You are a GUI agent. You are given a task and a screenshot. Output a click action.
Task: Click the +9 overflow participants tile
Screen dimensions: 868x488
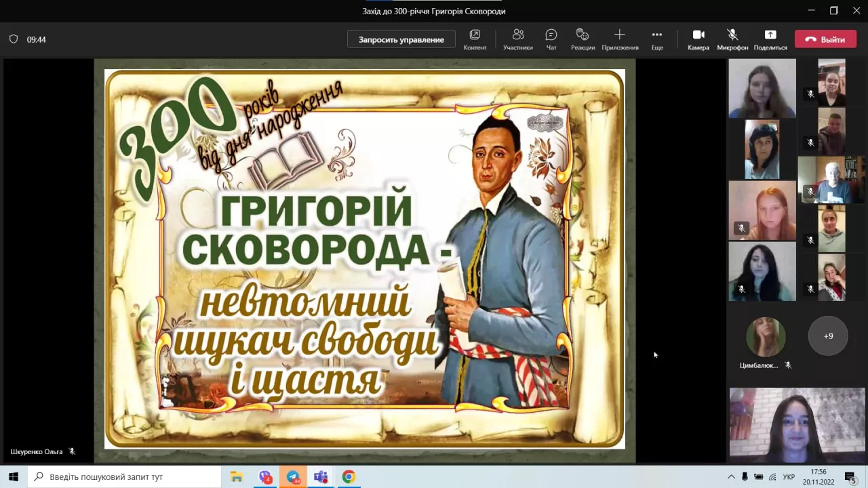[x=828, y=335]
